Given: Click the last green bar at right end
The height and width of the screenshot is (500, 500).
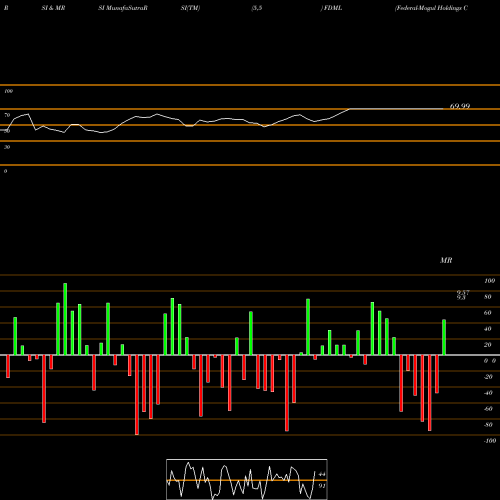Looking at the screenshot, I should 444,337.
